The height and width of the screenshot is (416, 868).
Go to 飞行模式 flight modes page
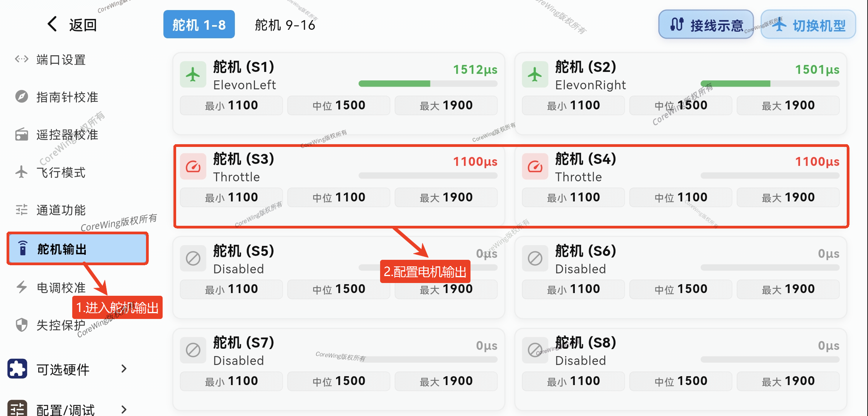[x=61, y=172]
